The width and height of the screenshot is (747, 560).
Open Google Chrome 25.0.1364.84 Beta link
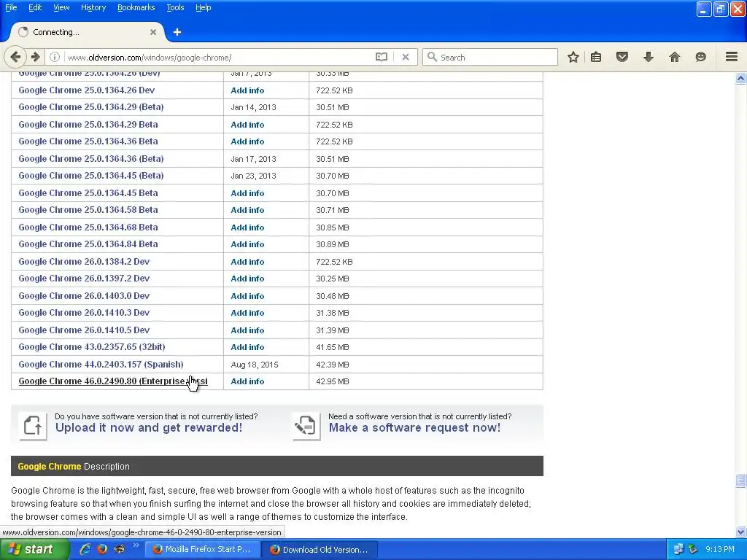click(x=88, y=244)
